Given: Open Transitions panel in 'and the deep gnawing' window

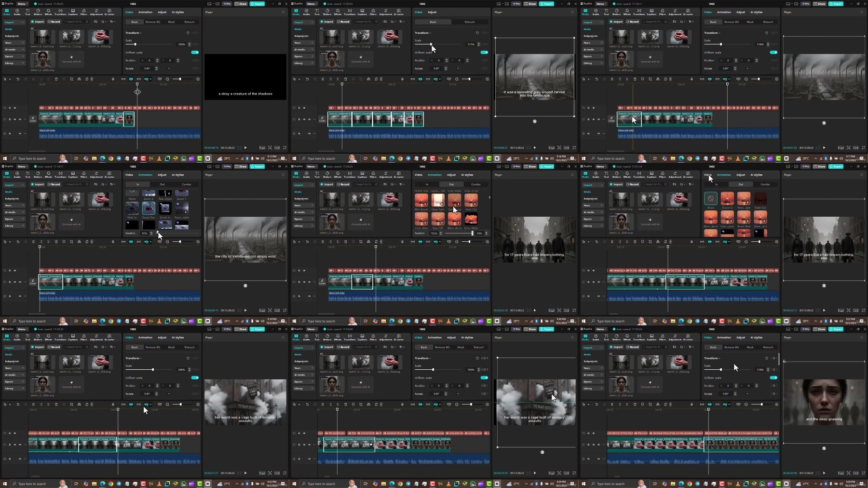Looking at the screenshot, I should [x=639, y=337].
